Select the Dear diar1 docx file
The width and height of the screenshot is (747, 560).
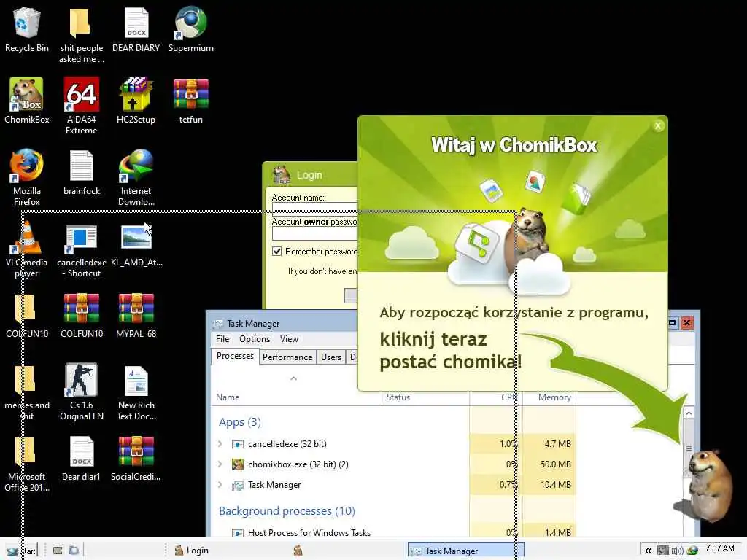pyautogui.click(x=82, y=458)
